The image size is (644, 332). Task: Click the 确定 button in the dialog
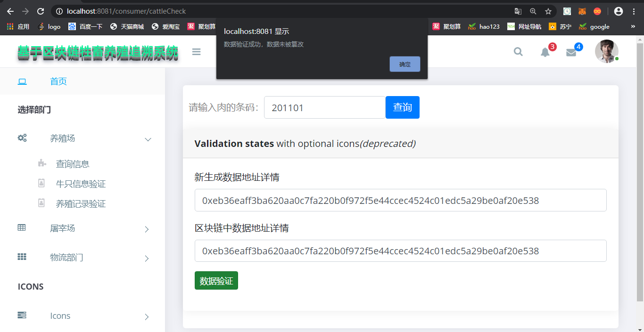click(x=405, y=64)
